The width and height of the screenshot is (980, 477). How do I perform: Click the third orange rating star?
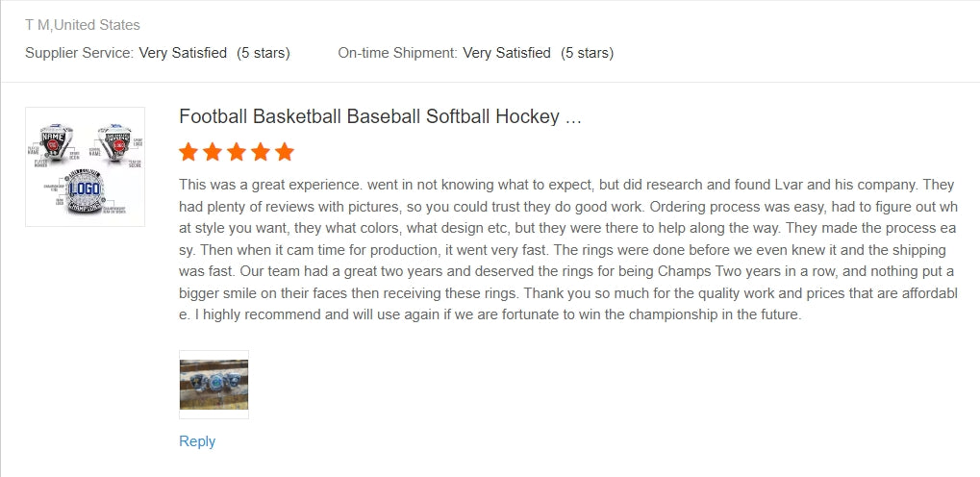coord(237,152)
